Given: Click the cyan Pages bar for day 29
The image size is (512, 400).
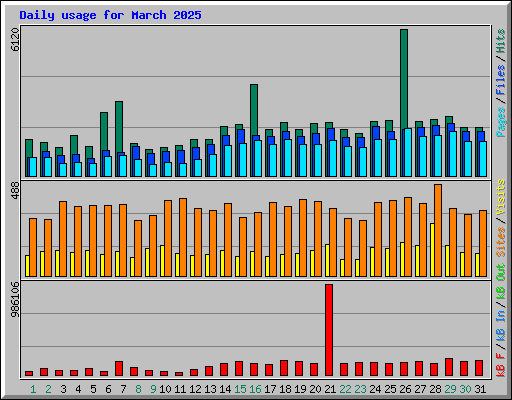Looking at the screenshot, I should 453,154.
